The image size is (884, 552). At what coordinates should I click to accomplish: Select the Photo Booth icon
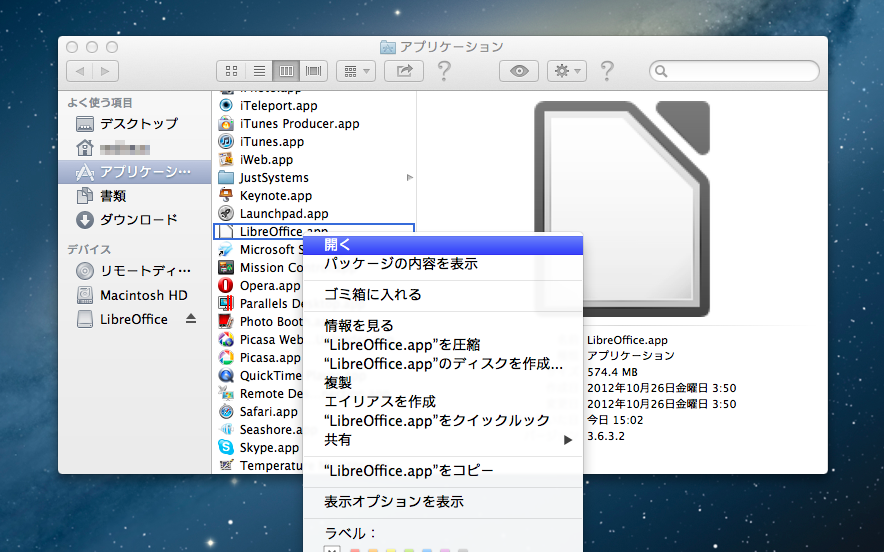click(226, 321)
